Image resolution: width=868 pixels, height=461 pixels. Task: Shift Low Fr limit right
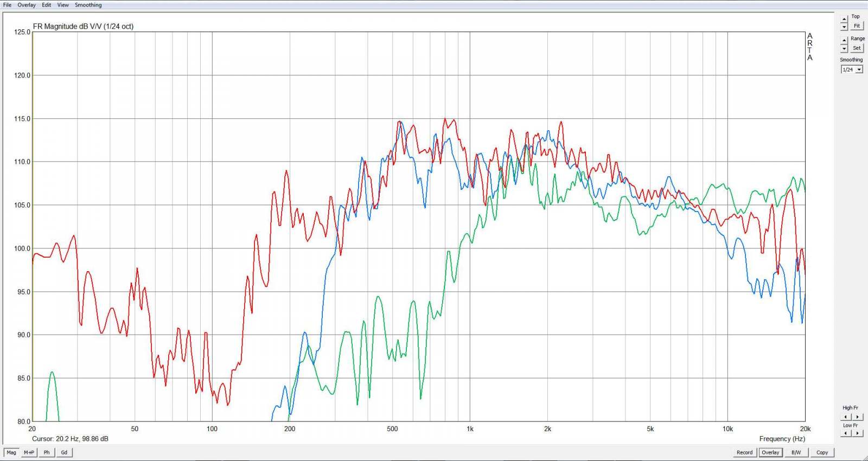(x=857, y=433)
